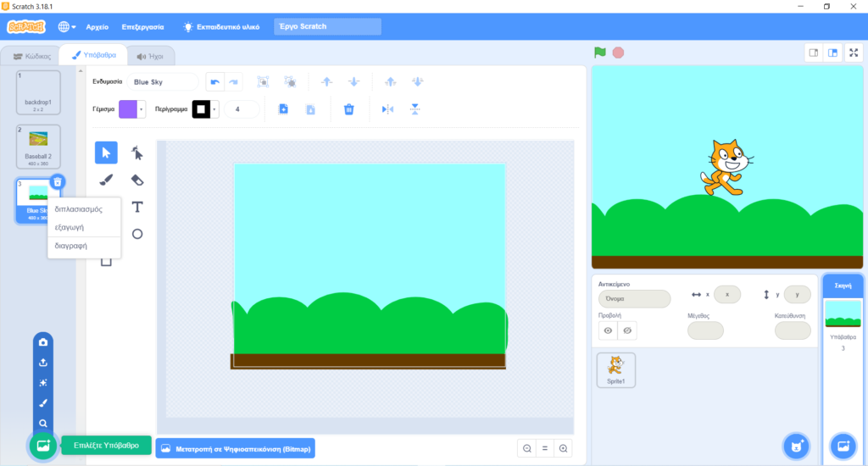
Task: Open the Αρχείο menu
Action: point(97,26)
